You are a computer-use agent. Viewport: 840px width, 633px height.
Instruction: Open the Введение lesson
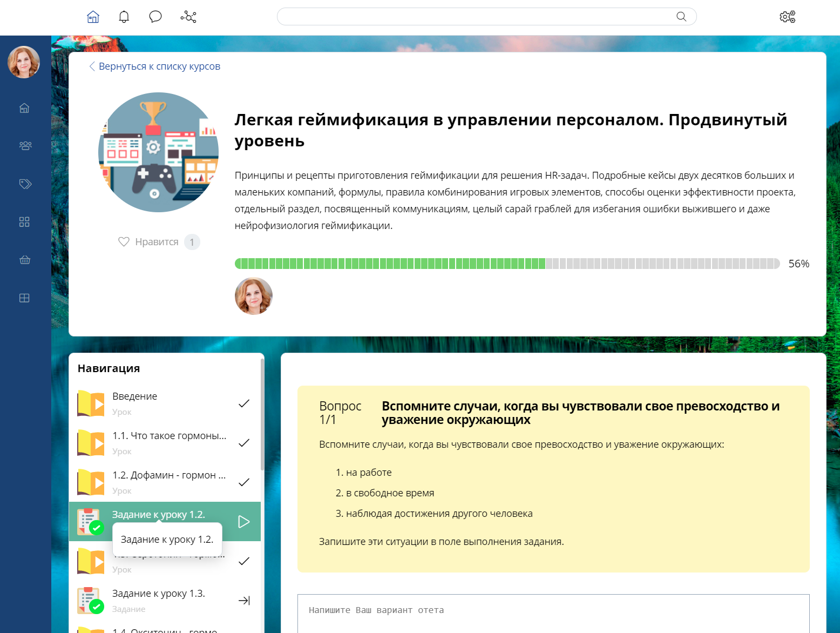pyautogui.click(x=165, y=403)
